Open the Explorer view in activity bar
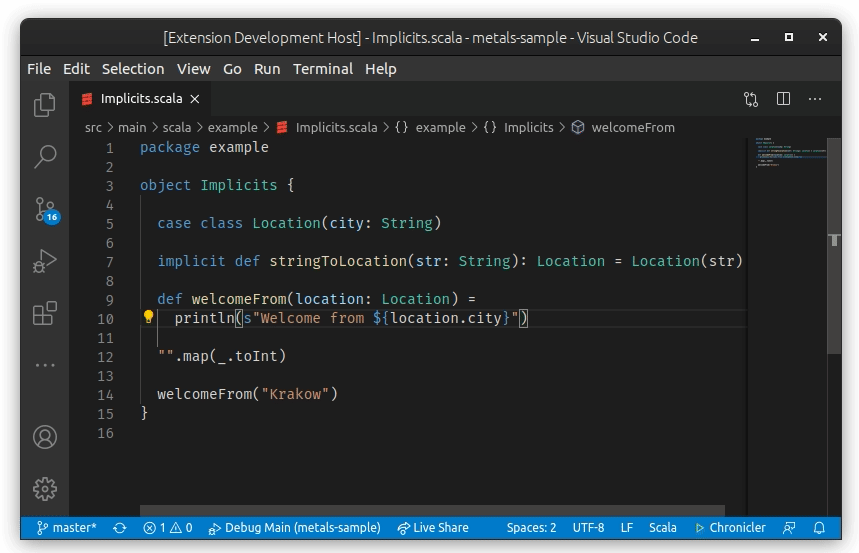 pyautogui.click(x=45, y=105)
